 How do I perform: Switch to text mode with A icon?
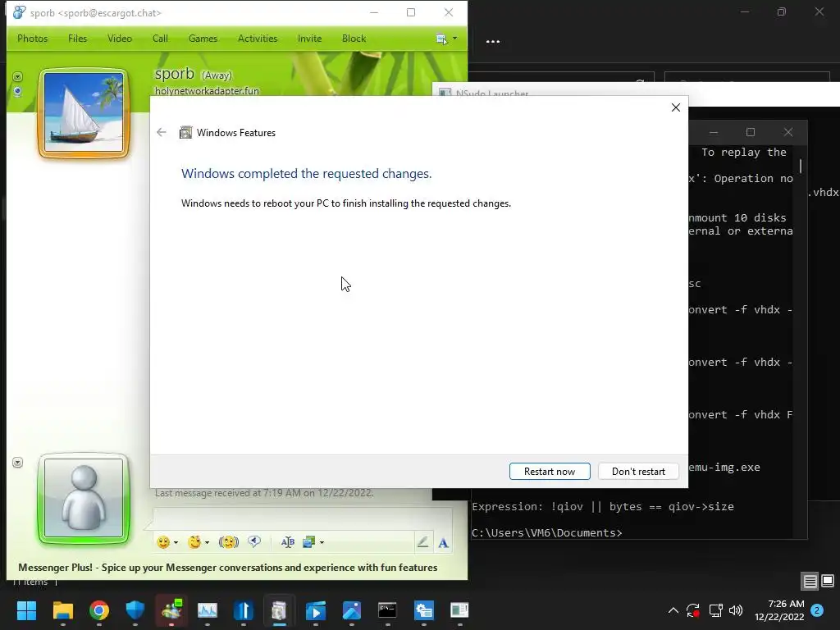tap(443, 543)
